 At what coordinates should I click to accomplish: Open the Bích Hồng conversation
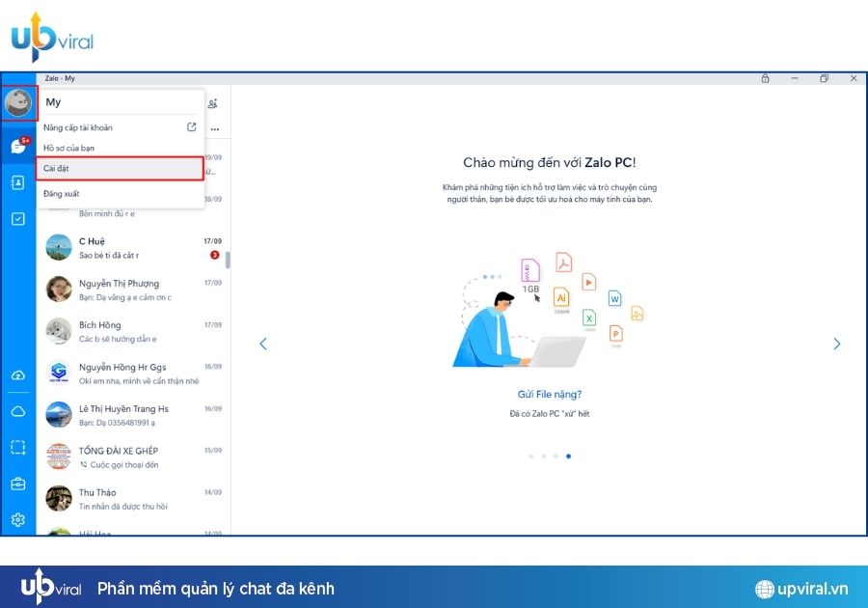coord(133,331)
